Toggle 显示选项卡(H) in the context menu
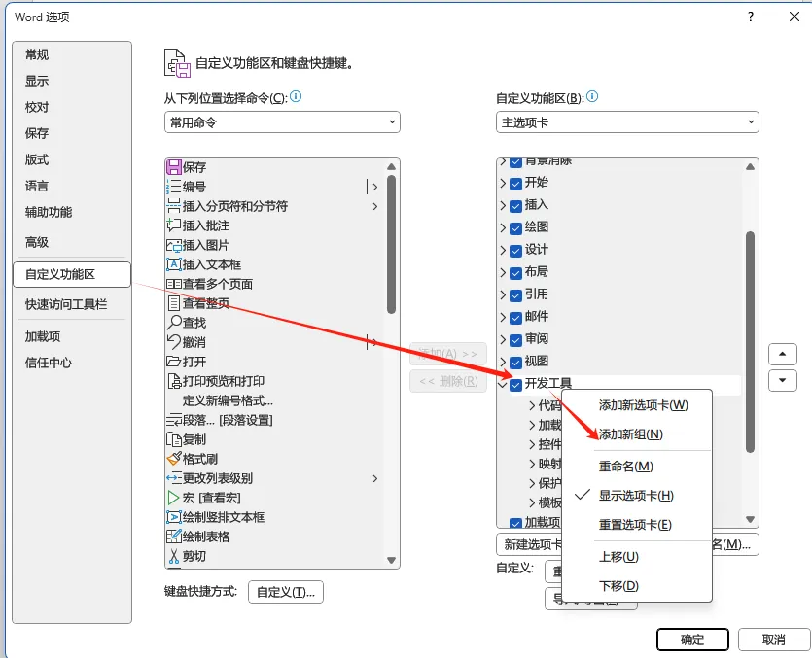The height and width of the screenshot is (658, 812). click(636, 495)
